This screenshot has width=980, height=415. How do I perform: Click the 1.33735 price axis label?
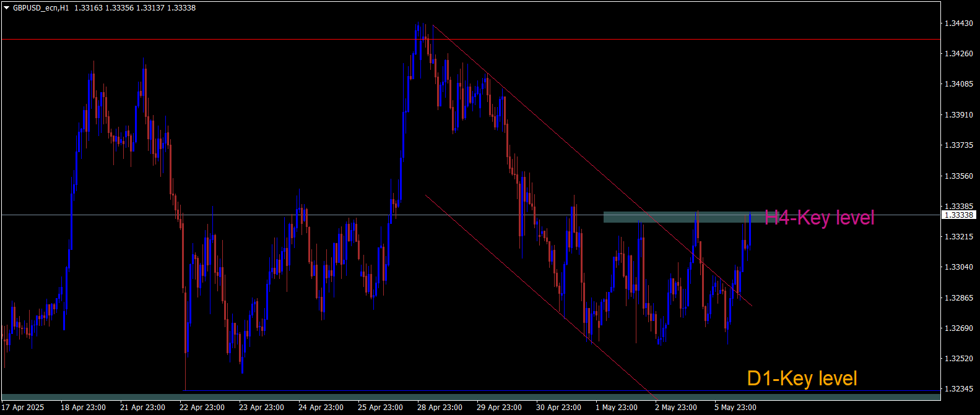pos(958,145)
